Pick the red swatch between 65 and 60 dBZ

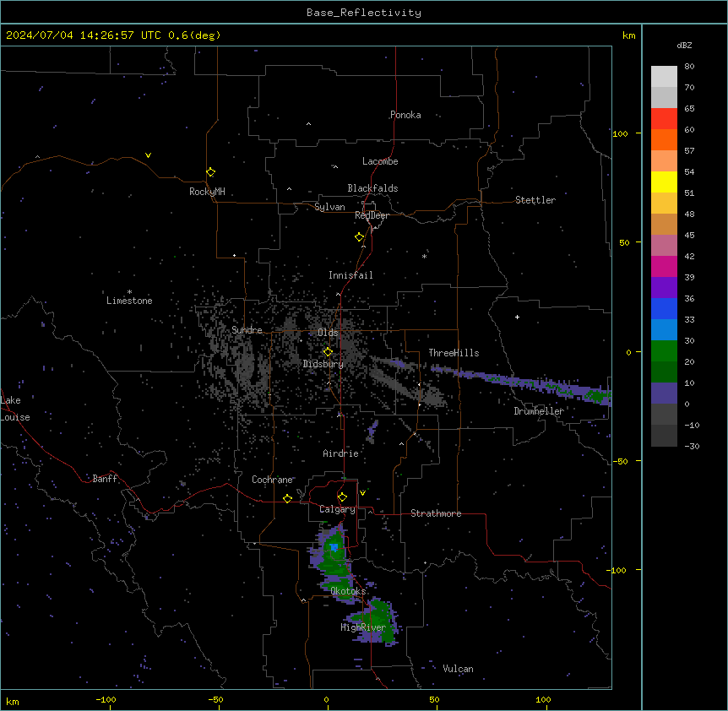click(664, 118)
